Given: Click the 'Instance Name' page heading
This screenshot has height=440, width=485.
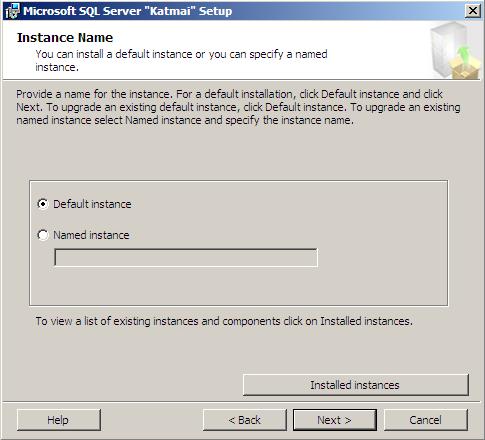Looking at the screenshot, I should [x=65, y=38].
